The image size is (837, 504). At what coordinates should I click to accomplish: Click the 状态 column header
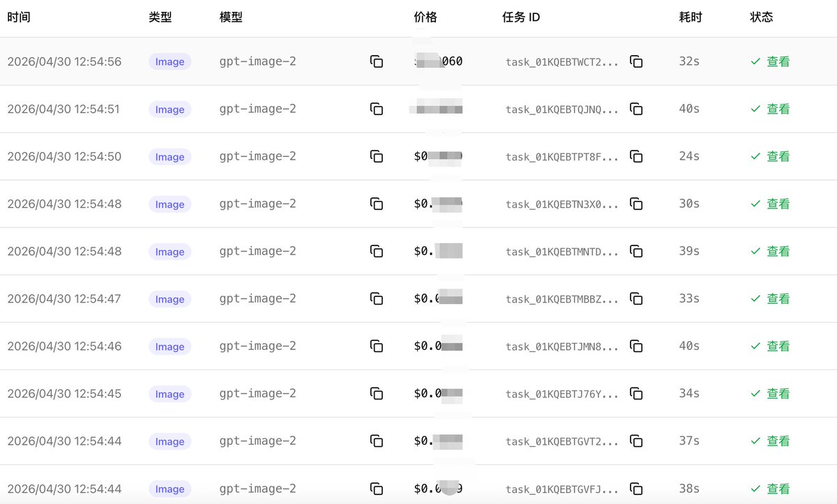point(762,17)
